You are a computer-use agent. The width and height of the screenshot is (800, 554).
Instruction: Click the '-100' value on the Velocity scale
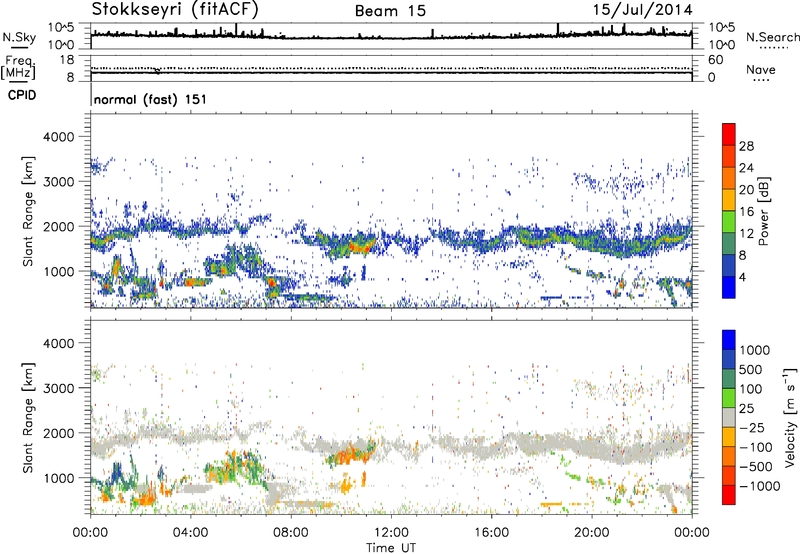[x=755, y=447]
